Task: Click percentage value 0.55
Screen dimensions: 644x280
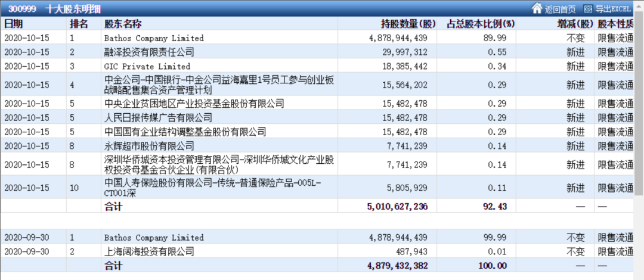Action: point(497,52)
